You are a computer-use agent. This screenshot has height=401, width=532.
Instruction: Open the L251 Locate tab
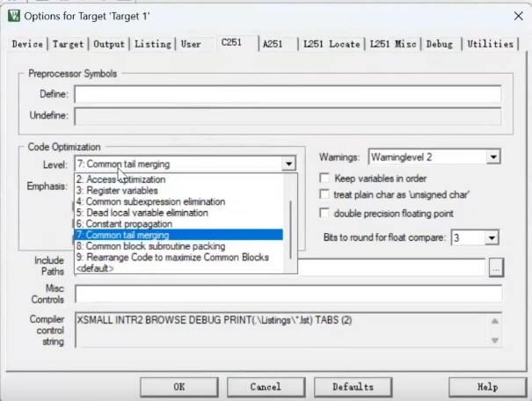[x=331, y=44]
